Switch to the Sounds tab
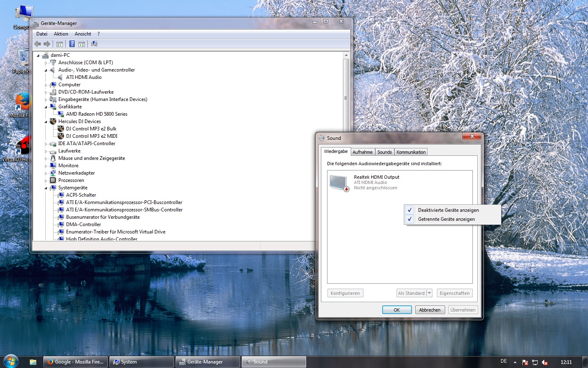 click(x=385, y=152)
